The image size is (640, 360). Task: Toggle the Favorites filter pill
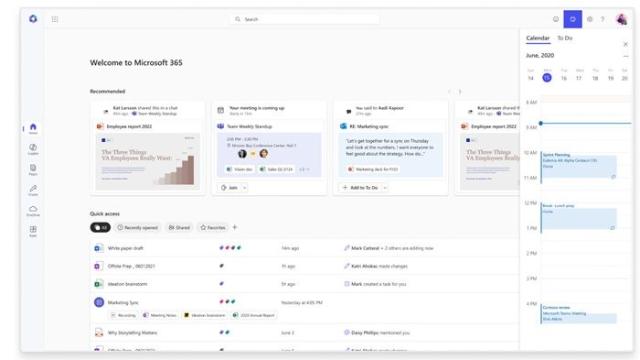pos(213,227)
